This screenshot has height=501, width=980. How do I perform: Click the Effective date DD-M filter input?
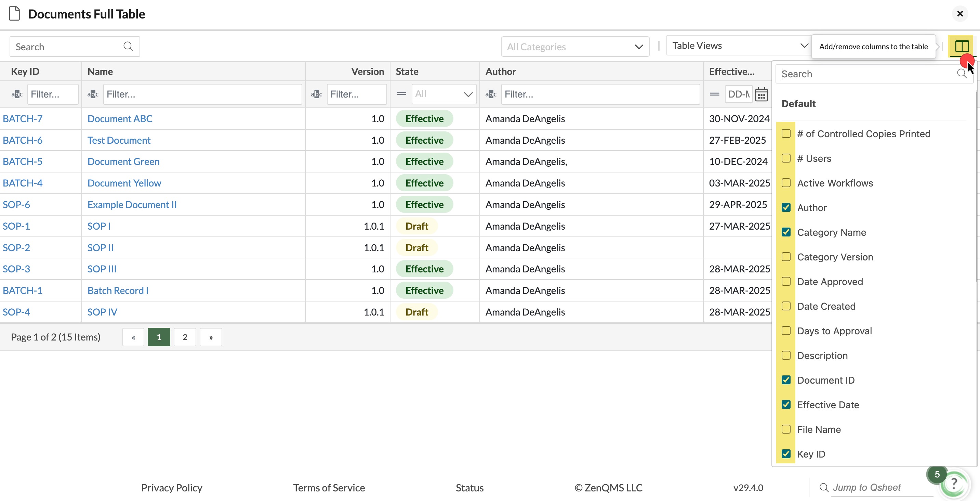(739, 94)
